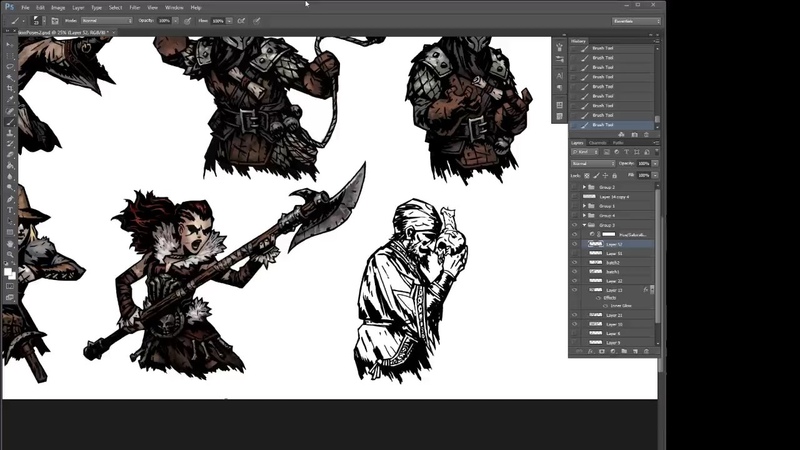Viewport: 800px width, 450px height.
Task: Click foreground color swatch
Action: tap(8, 272)
